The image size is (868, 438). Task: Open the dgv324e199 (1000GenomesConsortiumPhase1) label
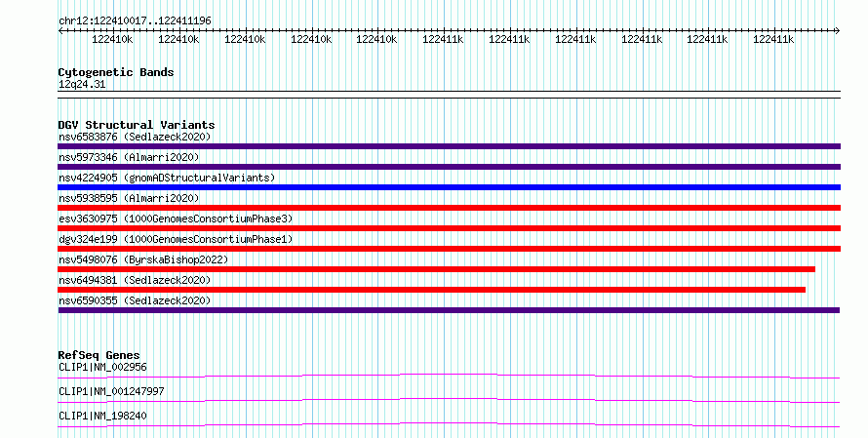tap(176, 239)
